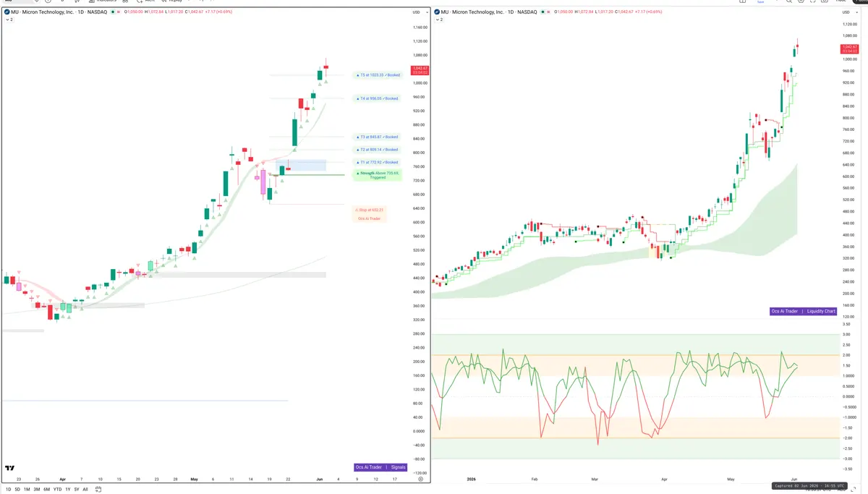This screenshot has height=494, width=868.
Task: Select the All date range
Action: click(85, 490)
